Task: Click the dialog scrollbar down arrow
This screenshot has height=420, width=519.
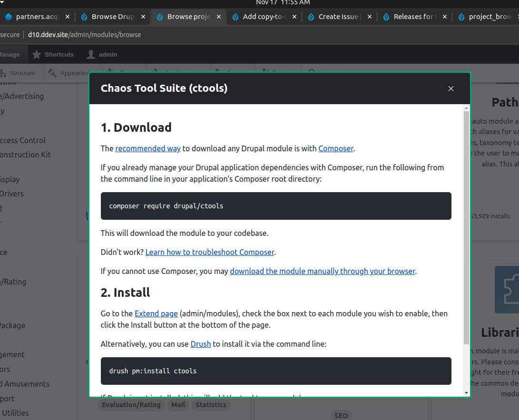Action: pyautogui.click(x=466, y=393)
